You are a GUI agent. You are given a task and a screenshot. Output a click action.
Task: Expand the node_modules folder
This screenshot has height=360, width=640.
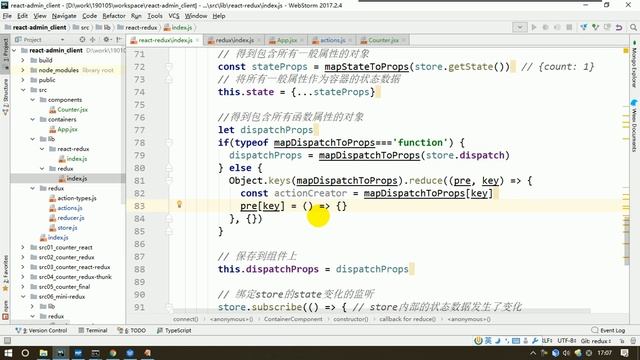[x=23, y=70]
